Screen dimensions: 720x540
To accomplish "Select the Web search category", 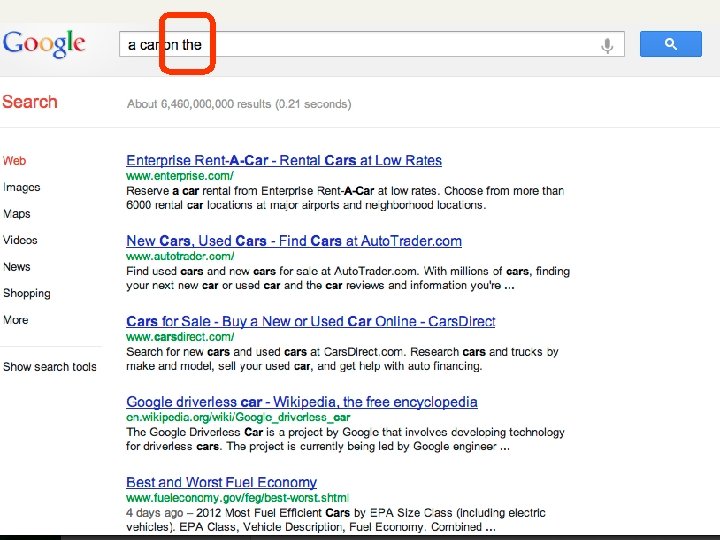I will click(x=15, y=161).
